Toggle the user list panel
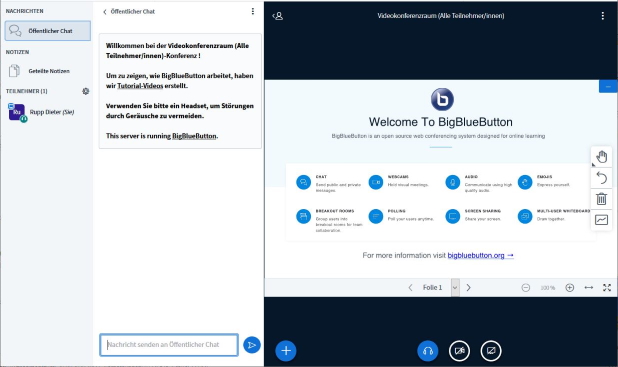Screen dimensions: 618x367 (278, 16)
